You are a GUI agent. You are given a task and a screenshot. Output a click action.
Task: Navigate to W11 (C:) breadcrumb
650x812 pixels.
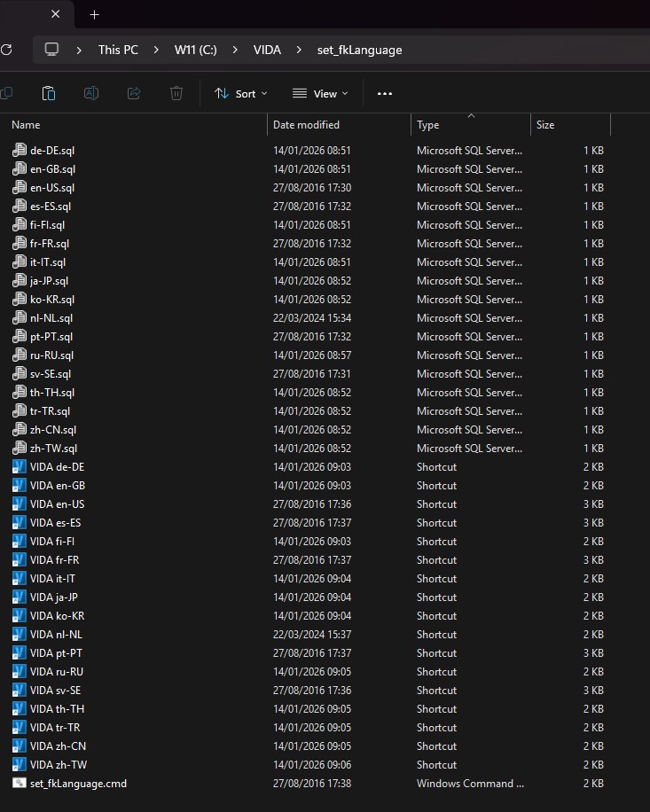(196, 50)
